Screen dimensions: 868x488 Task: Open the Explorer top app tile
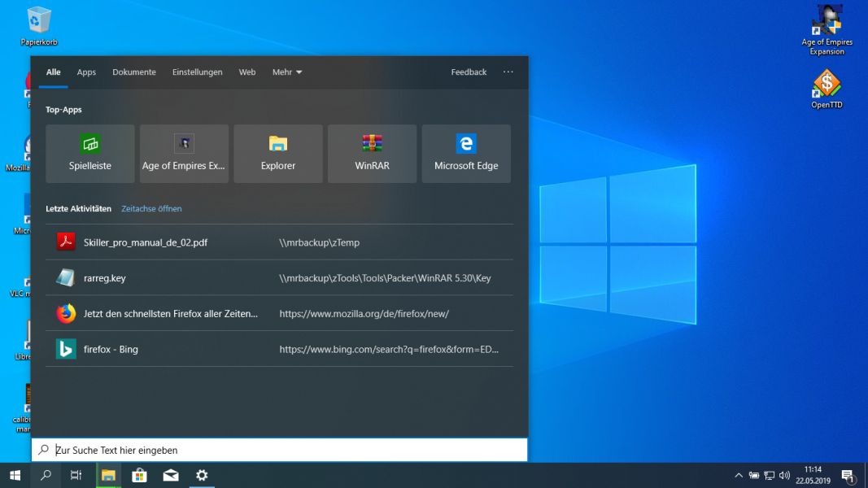tap(278, 153)
